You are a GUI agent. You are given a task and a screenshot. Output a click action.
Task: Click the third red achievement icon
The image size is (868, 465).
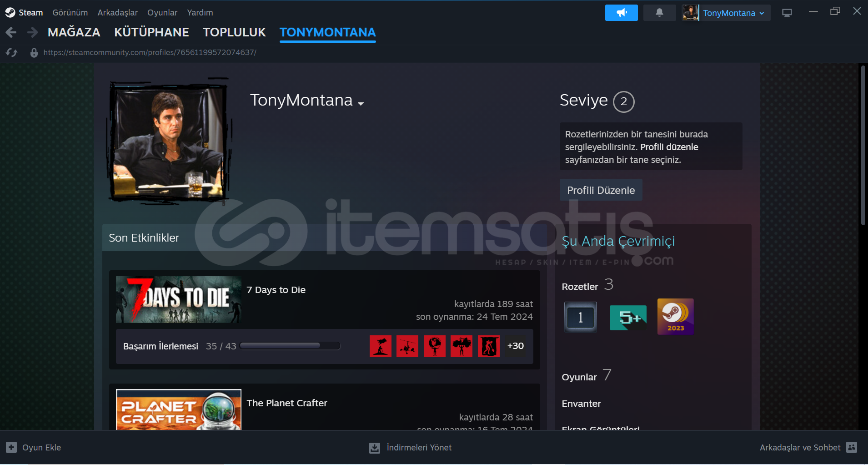(435, 346)
